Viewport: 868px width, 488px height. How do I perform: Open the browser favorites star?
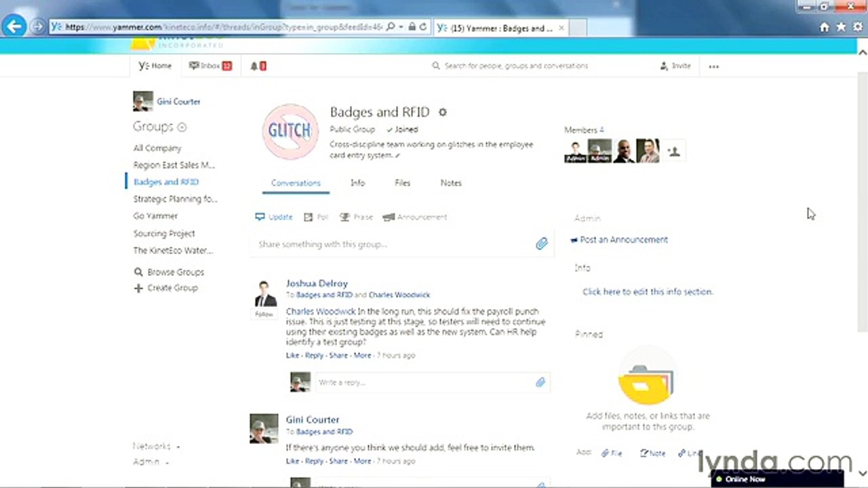point(841,27)
